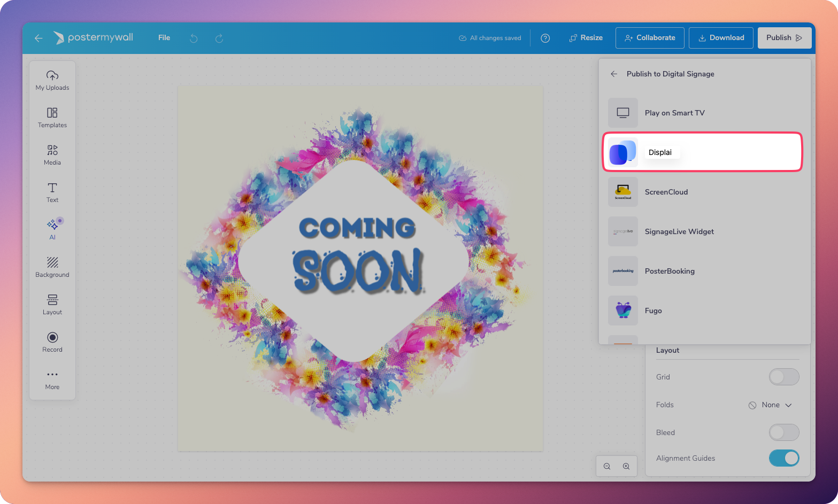The image size is (838, 504).
Task: Enable the Grid toggle
Action: [784, 377]
